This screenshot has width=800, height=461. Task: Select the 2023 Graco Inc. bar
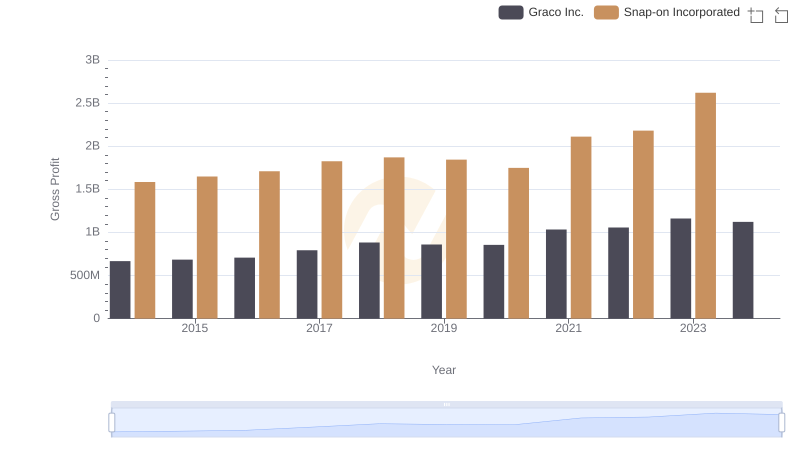tap(681, 268)
